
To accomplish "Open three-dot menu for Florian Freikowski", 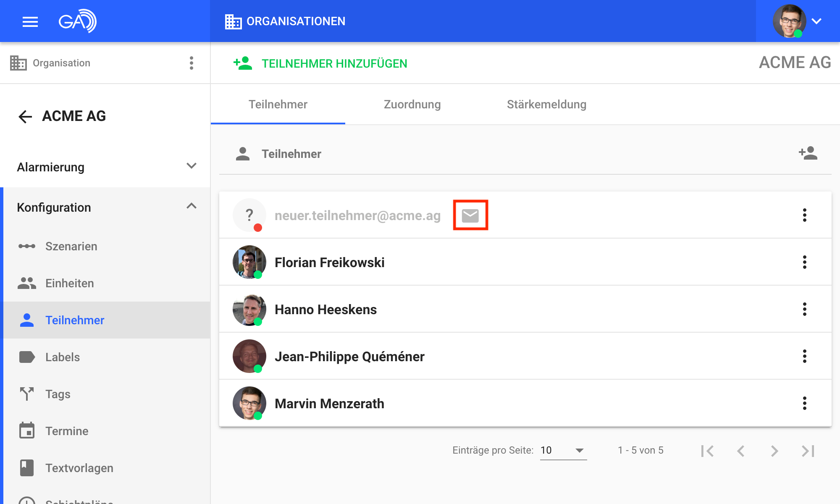I will click(x=804, y=262).
